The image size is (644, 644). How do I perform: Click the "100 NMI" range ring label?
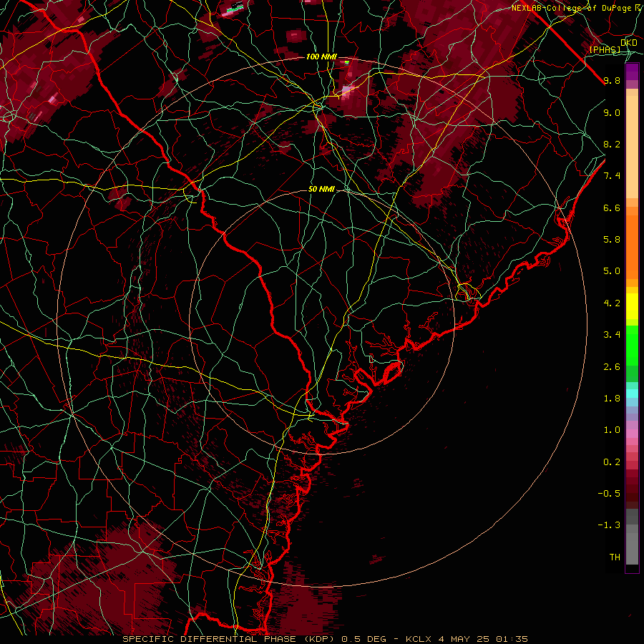[321, 57]
